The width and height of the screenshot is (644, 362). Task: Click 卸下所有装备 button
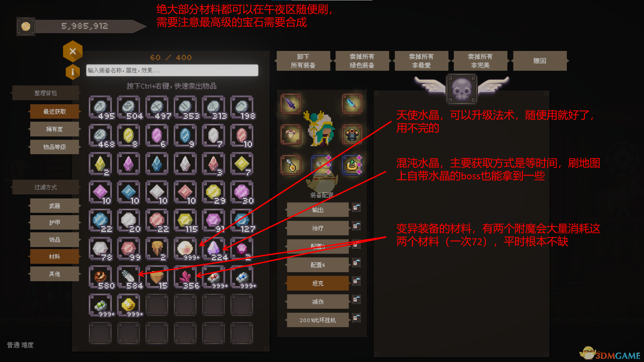303,61
